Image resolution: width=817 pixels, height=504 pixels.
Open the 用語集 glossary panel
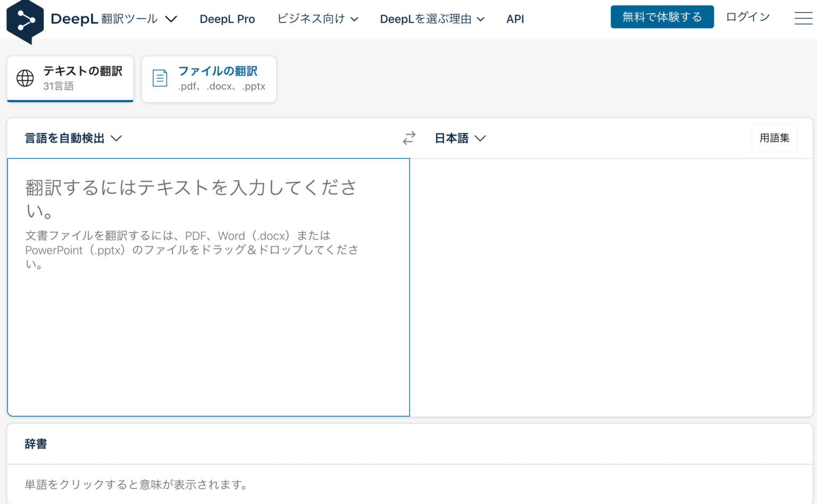[774, 138]
